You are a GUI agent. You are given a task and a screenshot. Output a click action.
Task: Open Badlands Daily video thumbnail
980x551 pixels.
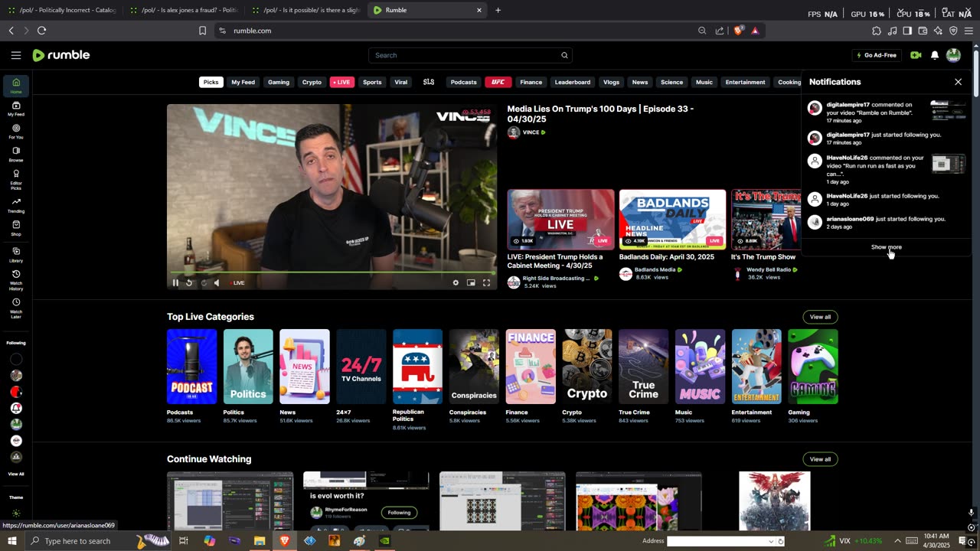pos(672,220)
